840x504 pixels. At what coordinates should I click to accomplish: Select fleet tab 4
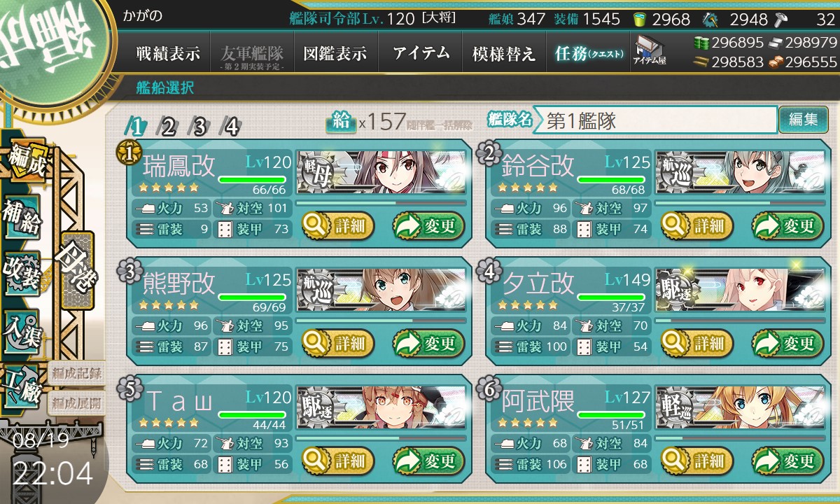click(231, 127)
